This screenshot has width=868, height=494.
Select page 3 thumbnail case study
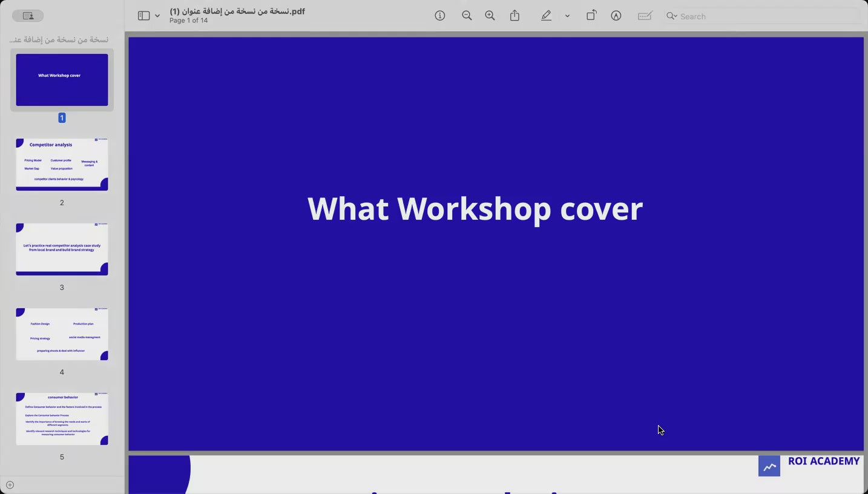pyautogui.click(x=62, y=249)
